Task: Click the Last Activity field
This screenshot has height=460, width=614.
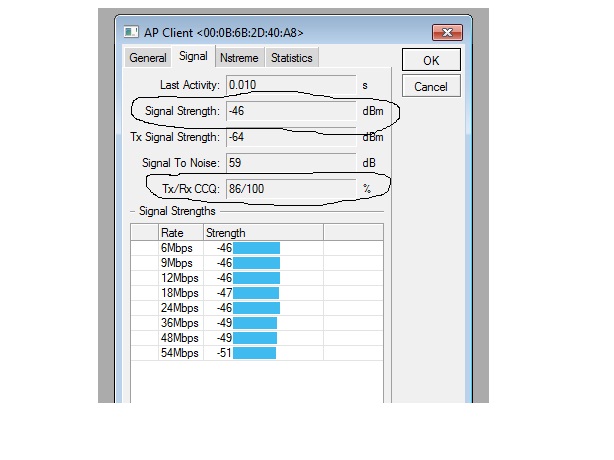Action: coord(291,85)
